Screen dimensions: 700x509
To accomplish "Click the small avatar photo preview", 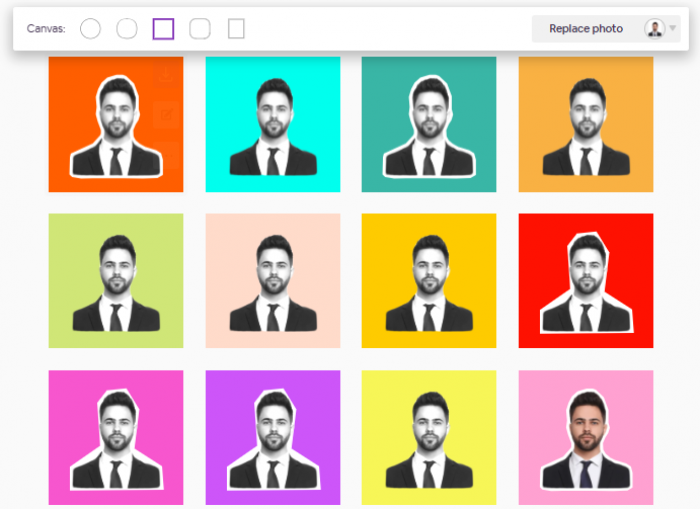I will [654, 29].
